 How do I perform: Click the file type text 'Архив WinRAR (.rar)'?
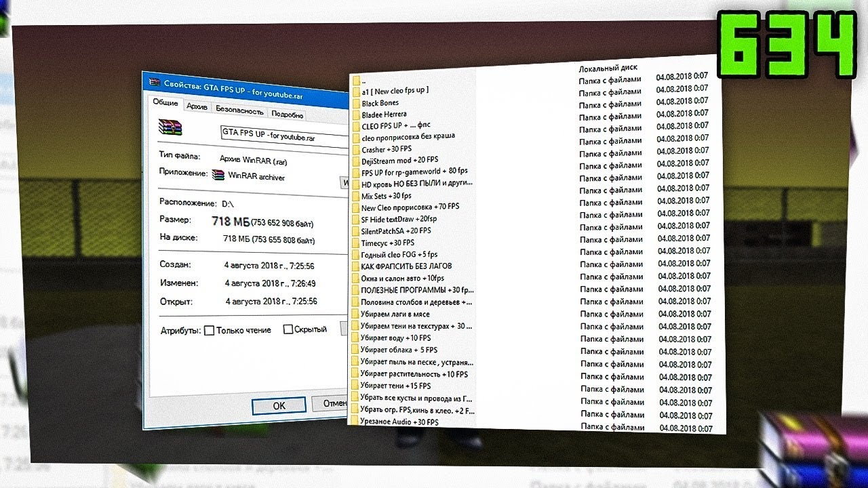pos(254,159)
